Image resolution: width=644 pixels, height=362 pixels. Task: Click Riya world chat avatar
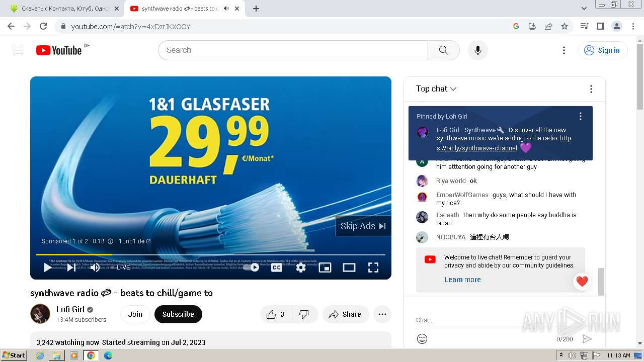(x=422, y=181)
